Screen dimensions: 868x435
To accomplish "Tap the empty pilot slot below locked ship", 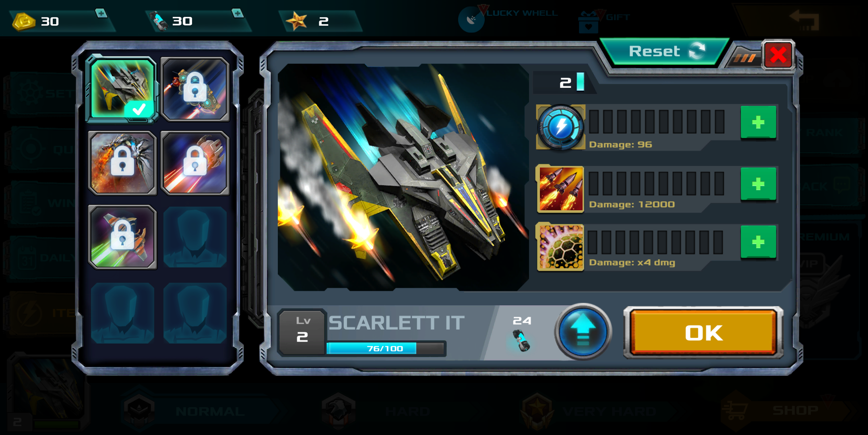I will [195, 237].
